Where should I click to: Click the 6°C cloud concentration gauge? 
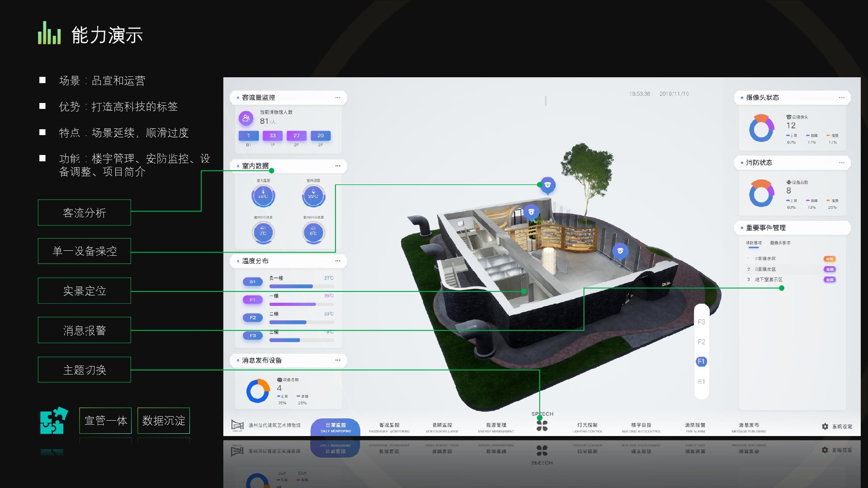point(313,233)
